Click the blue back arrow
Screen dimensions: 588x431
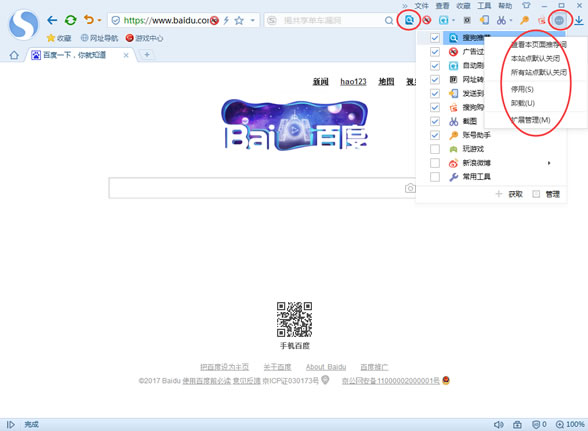(52, 20)
